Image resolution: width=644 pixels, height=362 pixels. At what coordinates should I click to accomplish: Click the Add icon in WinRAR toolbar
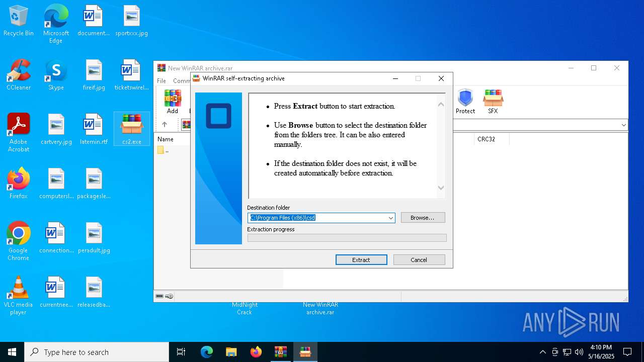[x=173, y=102]
